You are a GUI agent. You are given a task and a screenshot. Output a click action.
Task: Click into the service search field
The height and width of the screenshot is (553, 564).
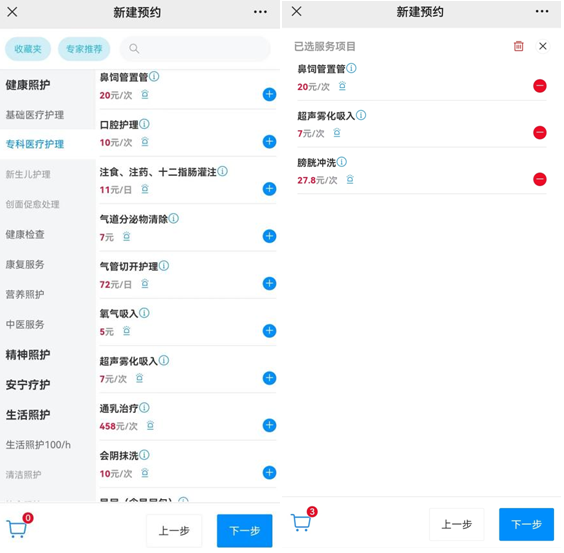click(x=196, y=49)
